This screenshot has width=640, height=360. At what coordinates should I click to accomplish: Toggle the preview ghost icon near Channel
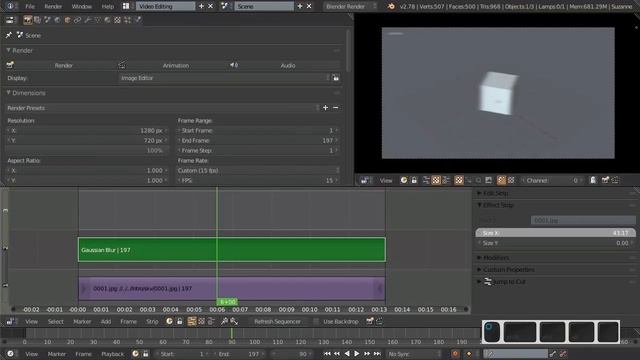point(593,180)
